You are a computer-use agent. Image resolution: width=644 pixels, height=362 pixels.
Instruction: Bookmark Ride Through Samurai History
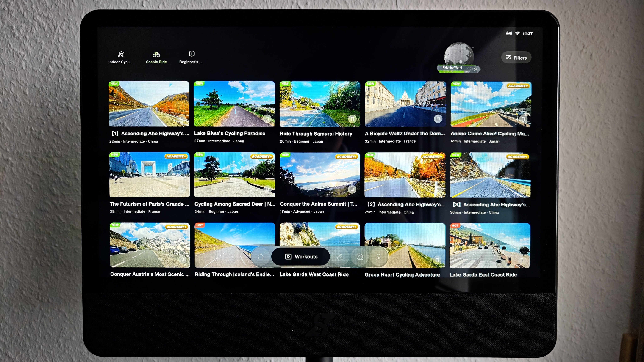352,119
